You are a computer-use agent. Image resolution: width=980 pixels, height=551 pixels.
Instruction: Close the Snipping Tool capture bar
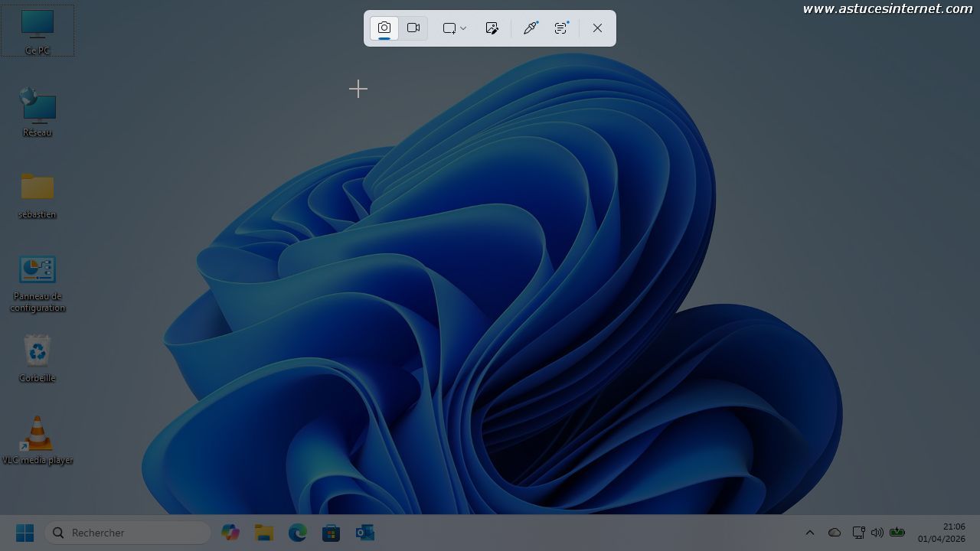(597, 28)
